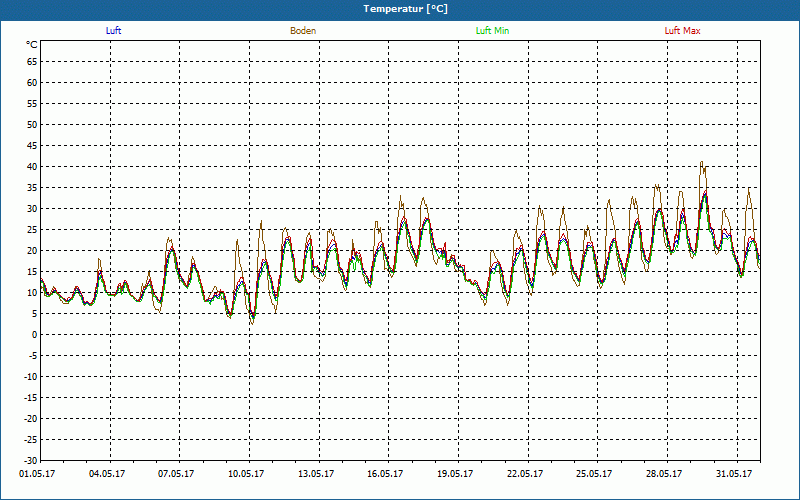
Task: Click the 28.05.17 date axis label
Action: coord(664,474)
